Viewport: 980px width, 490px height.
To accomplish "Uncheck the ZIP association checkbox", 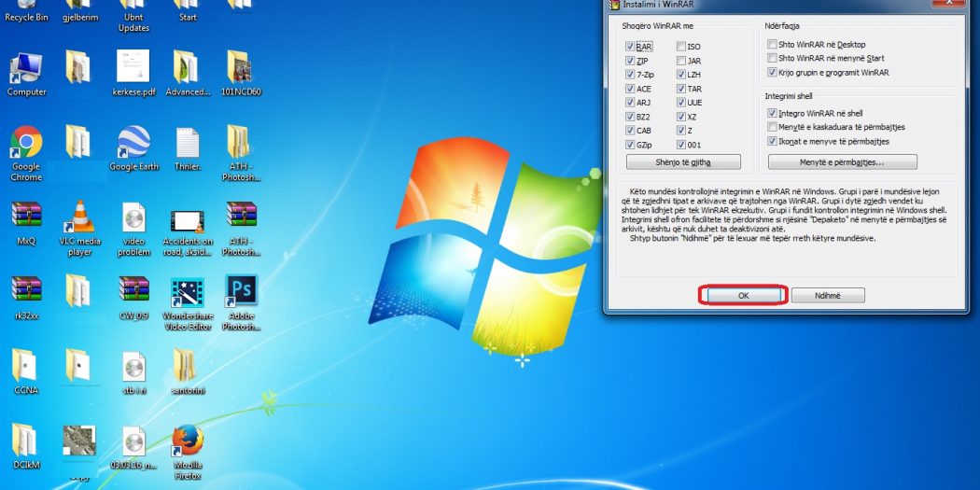I will 629,61.
